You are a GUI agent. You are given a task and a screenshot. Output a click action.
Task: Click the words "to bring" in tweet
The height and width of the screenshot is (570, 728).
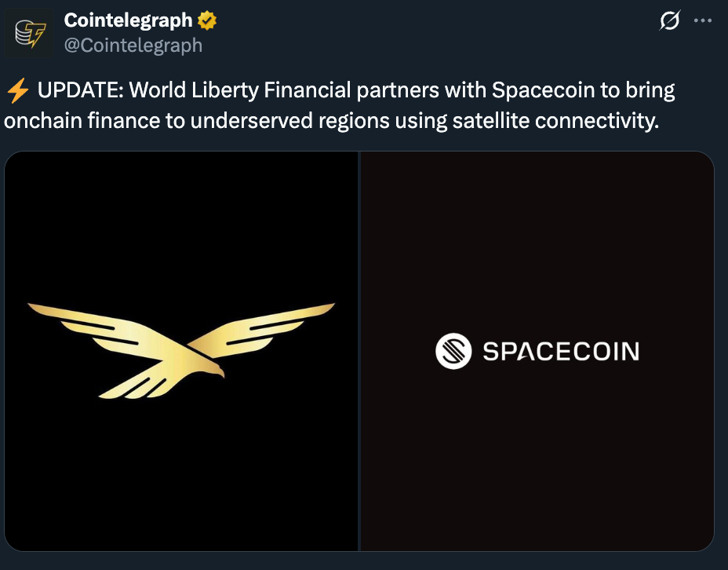click(x=639, y=91)
